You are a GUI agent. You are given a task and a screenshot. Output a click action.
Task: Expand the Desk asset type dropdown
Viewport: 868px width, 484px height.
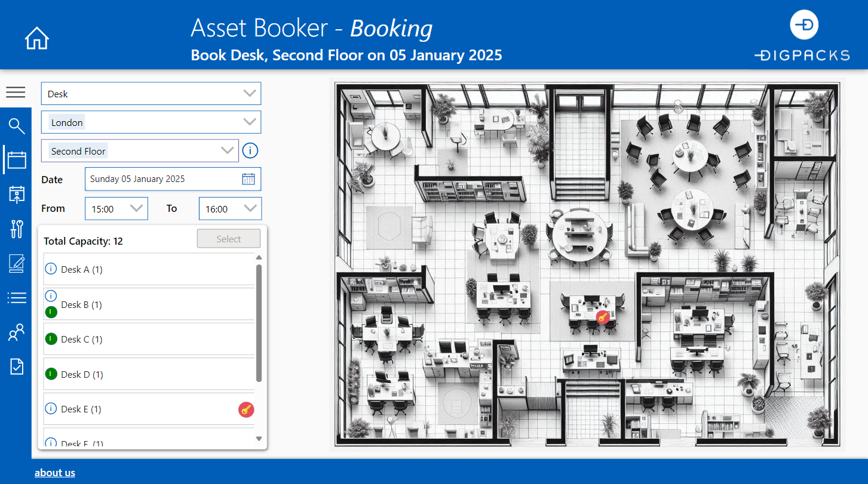tap(250, 94)
